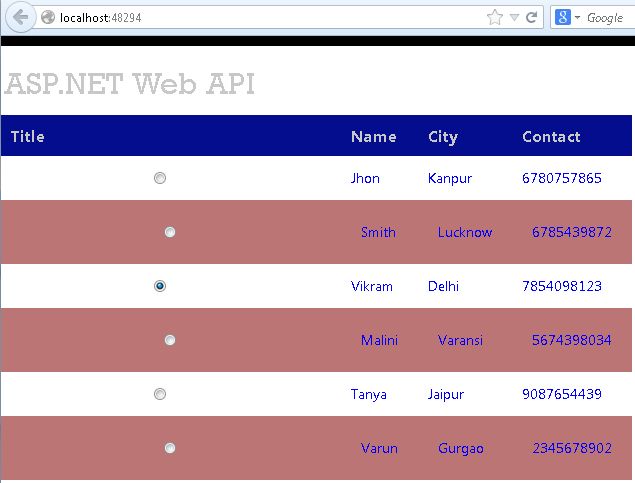Click contact number 6785439872
Screen dimensions: 635x483
pos(571,232)
